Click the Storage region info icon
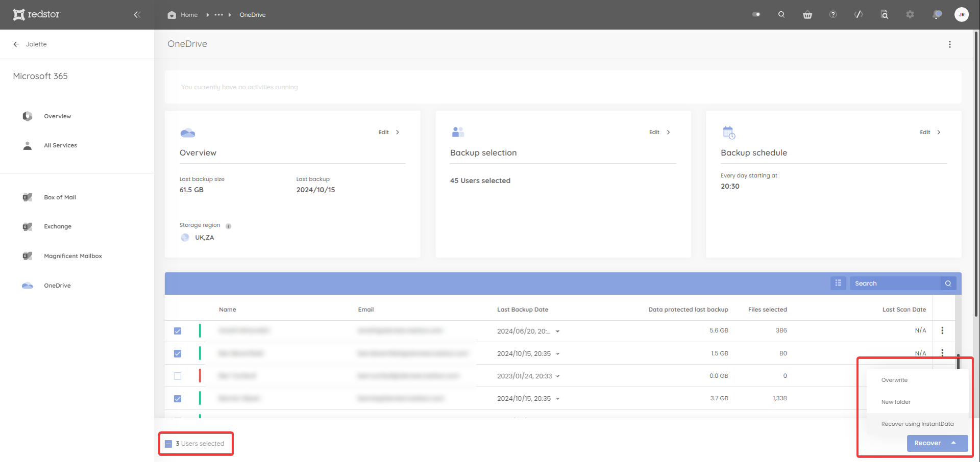The width and height of the screenshot is (980, 462). [228, 226]
